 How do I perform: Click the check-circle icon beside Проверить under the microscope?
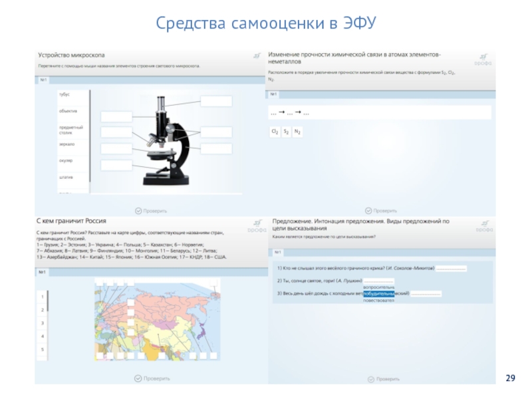coord(138,211)
